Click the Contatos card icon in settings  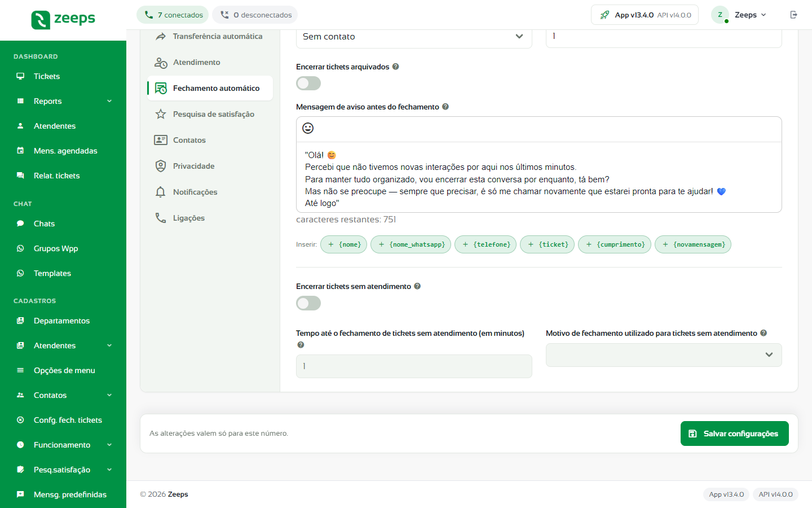click(x=161, y=140)
